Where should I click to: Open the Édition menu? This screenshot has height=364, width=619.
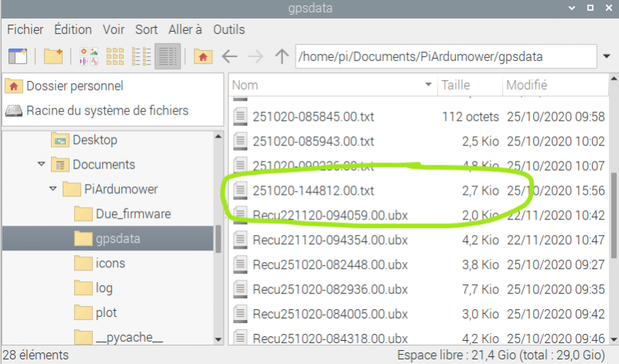coord(73,29)
